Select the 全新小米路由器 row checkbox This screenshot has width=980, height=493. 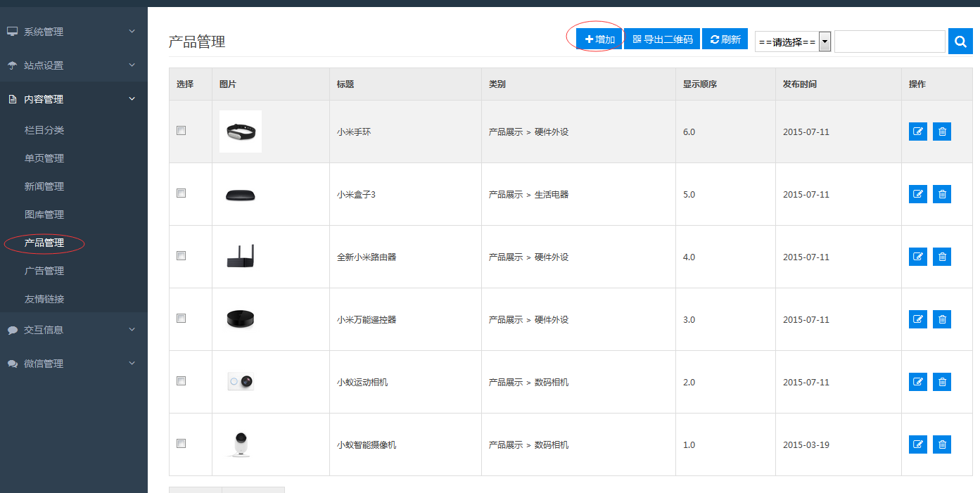pos(182,256)
